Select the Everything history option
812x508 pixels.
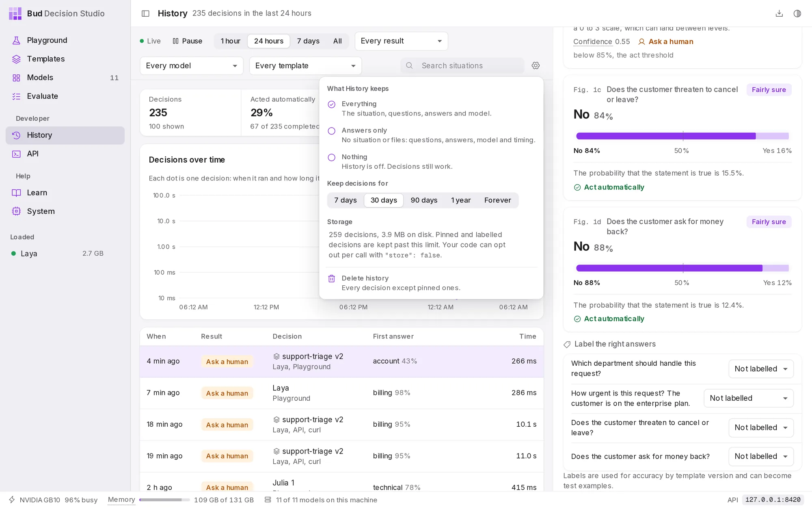click(x=431, y=109)
